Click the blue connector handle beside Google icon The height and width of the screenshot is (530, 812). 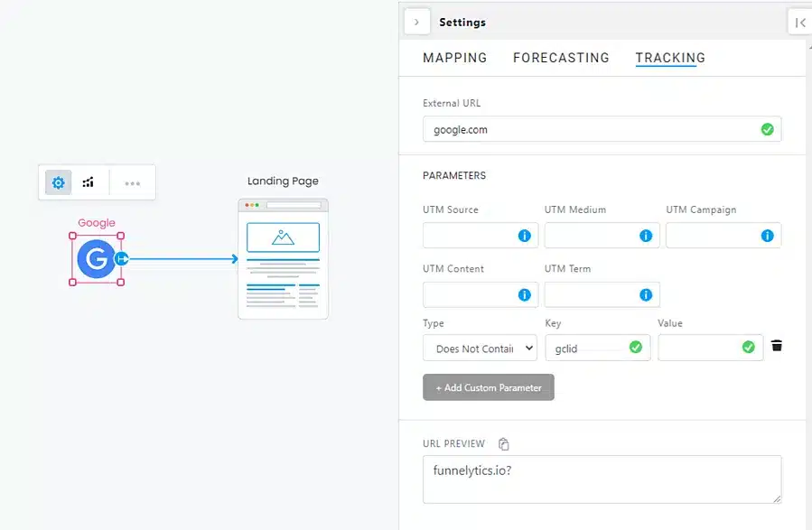click(122, 259)
